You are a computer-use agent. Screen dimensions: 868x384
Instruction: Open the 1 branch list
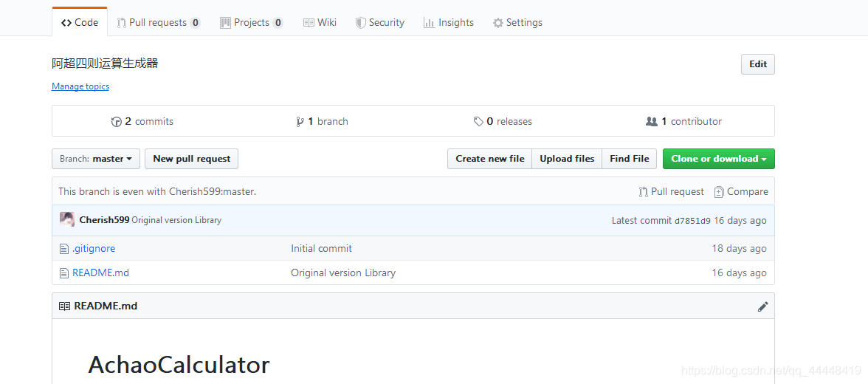pyautogui.click(x=322, y=121)
